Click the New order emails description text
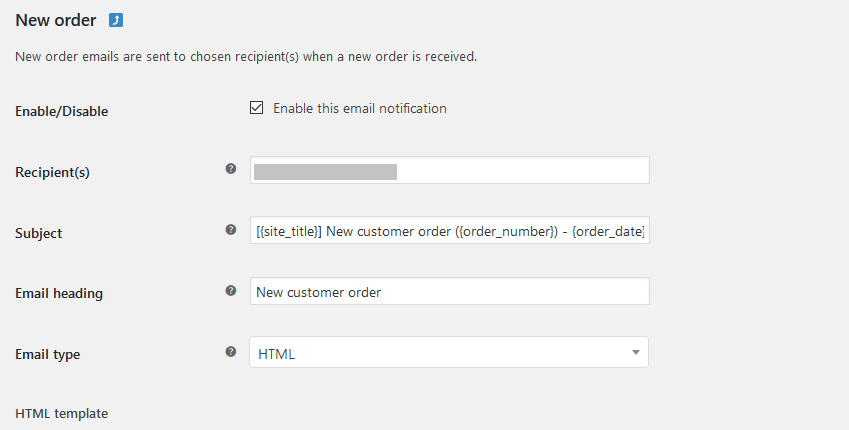Image resolution: width=849 pixels, height=430 pixels. click(246, 56)
